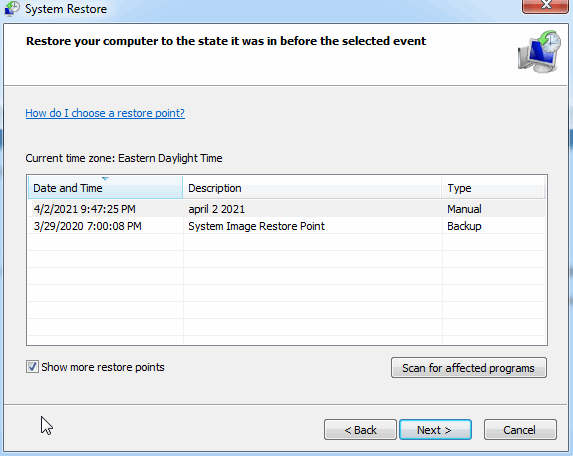This screenshot has width=573, height=456.
Task: Uncheck Show more restore points
Action: click(32, 366)
